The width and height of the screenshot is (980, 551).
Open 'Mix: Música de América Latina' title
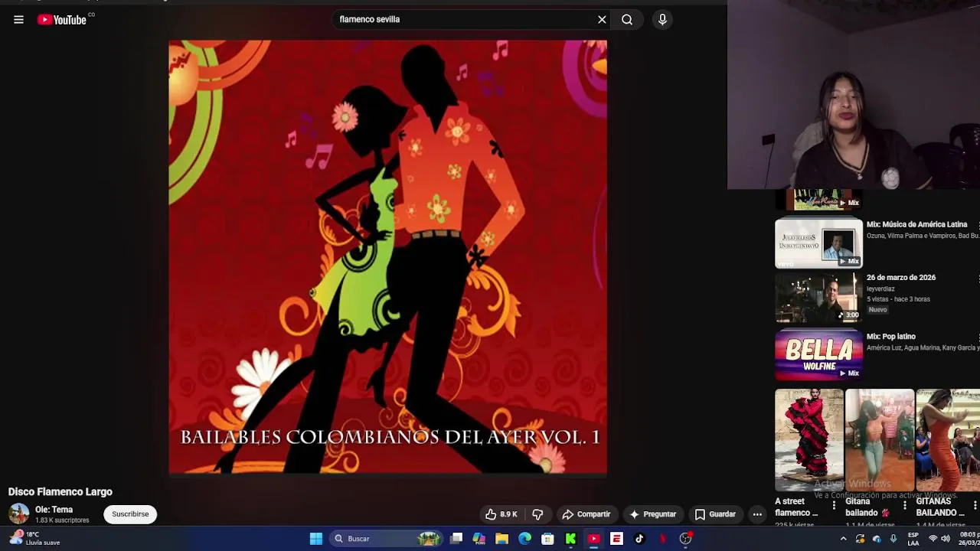[x=916, y=224]
